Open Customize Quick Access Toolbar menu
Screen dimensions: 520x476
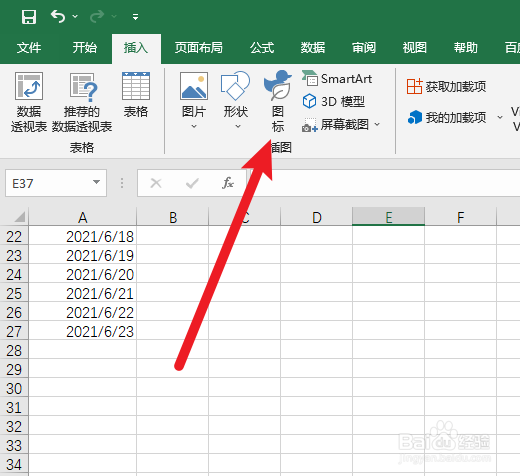[x=135, y=17]
